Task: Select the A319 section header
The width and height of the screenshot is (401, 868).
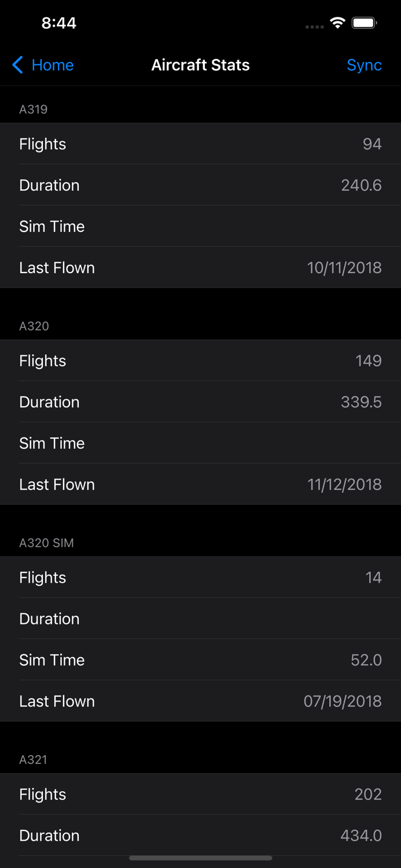Action: (x=34, y=109)
